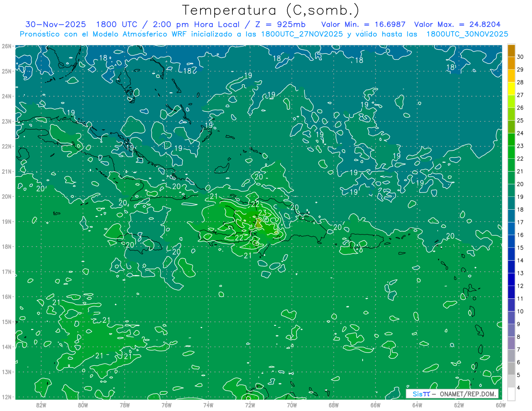Click the '18N' latitude axis label
Image resolution: width=532 pixels, height=411 pixels.
(x=7, y=247)
